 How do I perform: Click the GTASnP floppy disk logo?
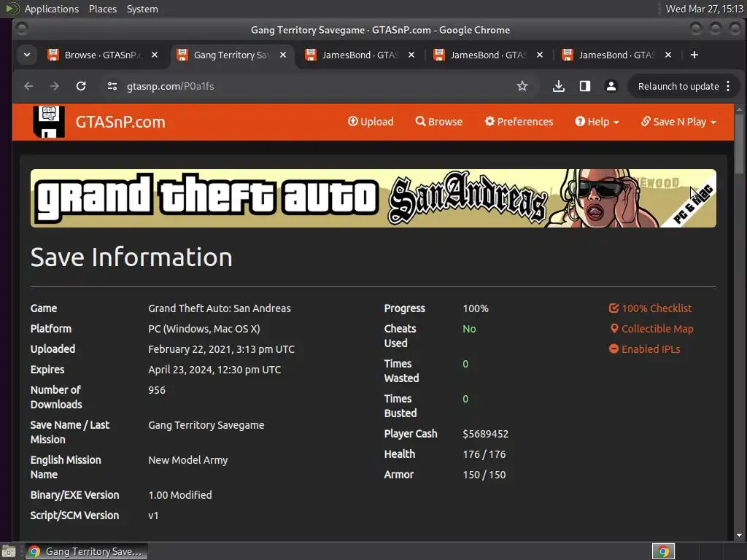coord(49,122)
